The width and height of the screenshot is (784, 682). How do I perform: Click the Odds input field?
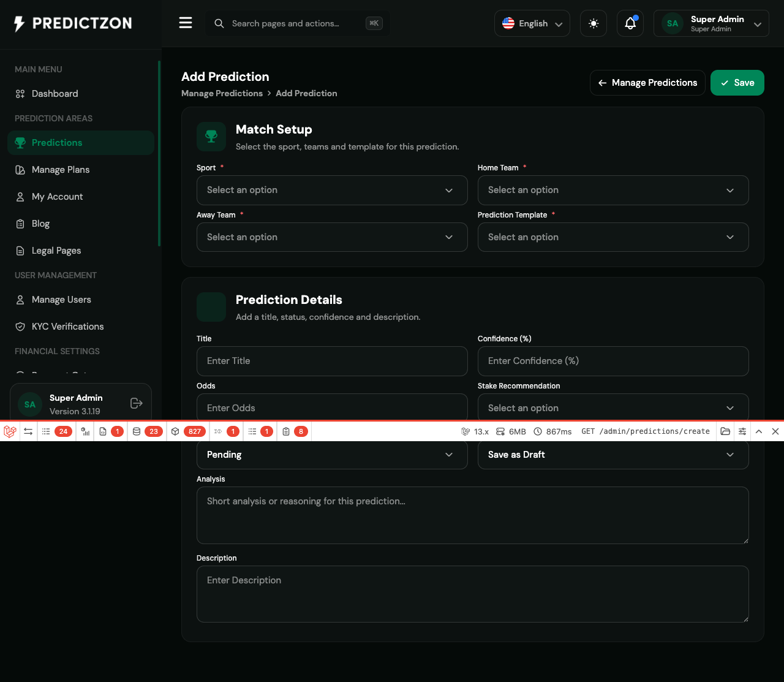pyautogui.click(x=332, y=407)
